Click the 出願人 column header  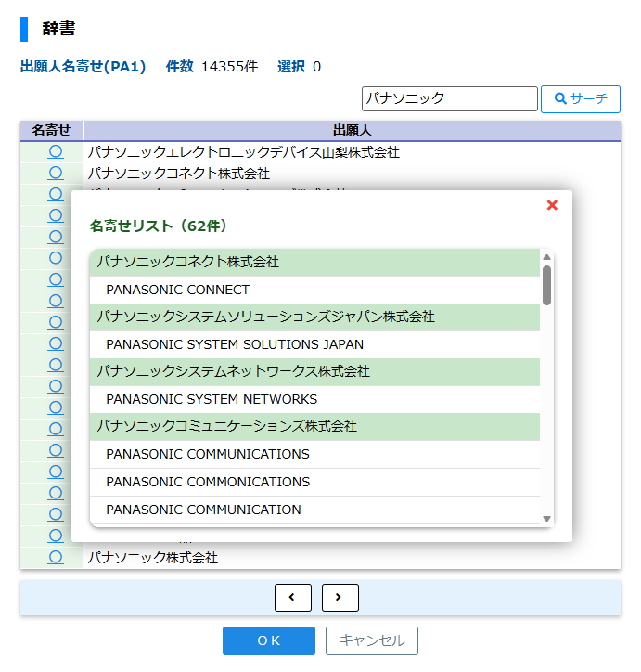click(x=352, y=130)
